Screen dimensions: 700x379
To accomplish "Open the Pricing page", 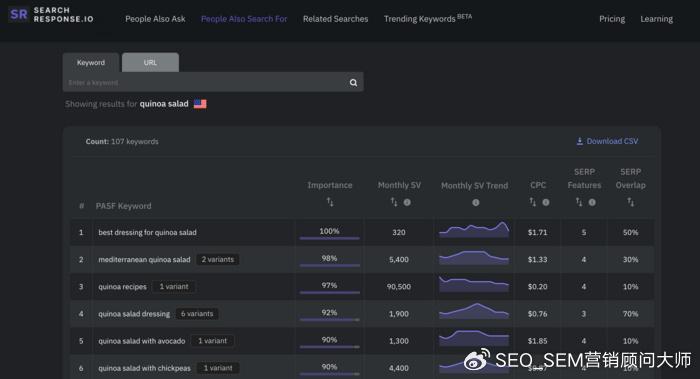I will (x=612, y=19).
